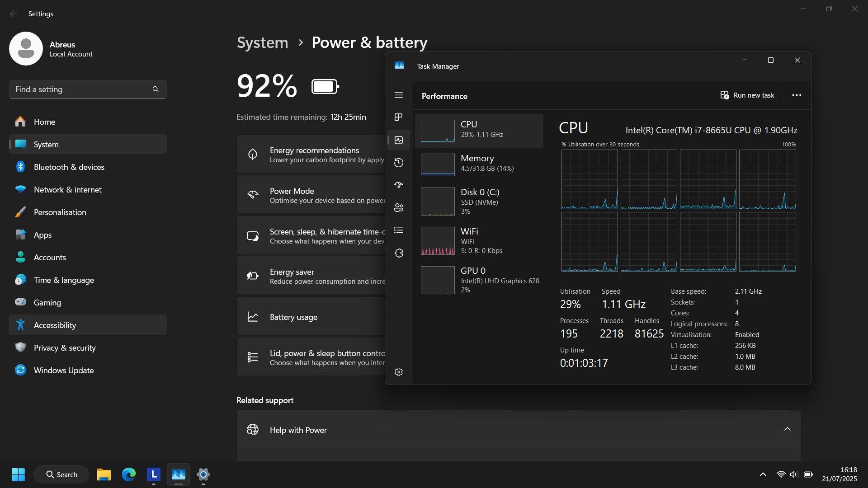Viewport: 868px width, 488px height.
Task: Click search magnifier in Find a setting
Action: click(x=156, y=89)
